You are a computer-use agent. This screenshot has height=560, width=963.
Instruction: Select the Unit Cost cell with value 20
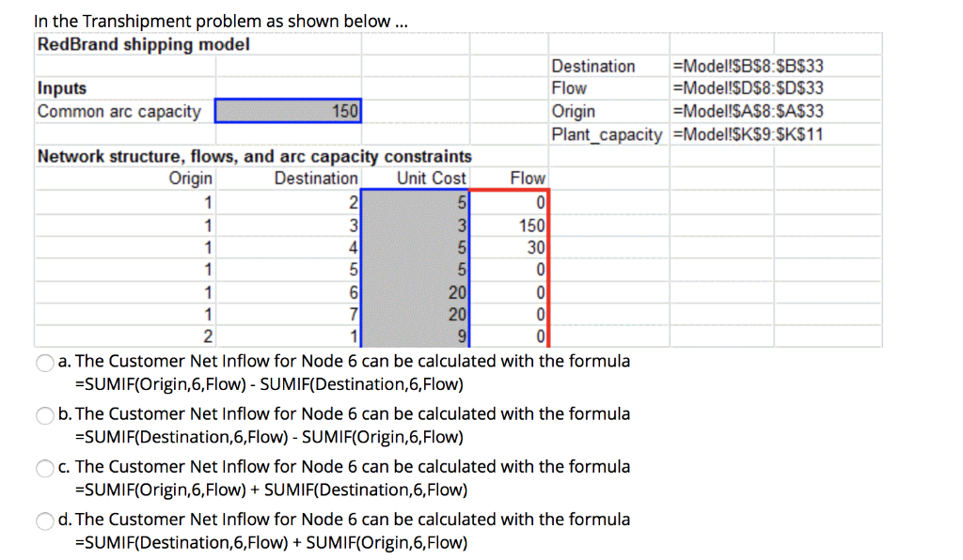(457, 292)
